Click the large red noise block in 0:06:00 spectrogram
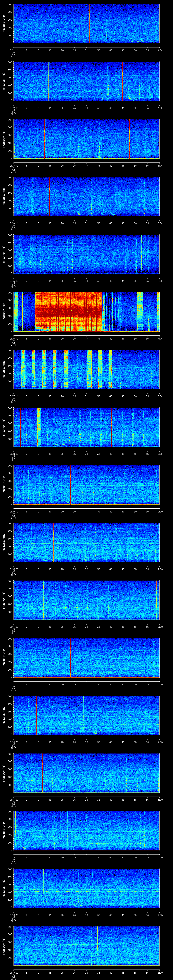This screenshot has height=980, width=173. pyautogui.click(x=69, y=312)
